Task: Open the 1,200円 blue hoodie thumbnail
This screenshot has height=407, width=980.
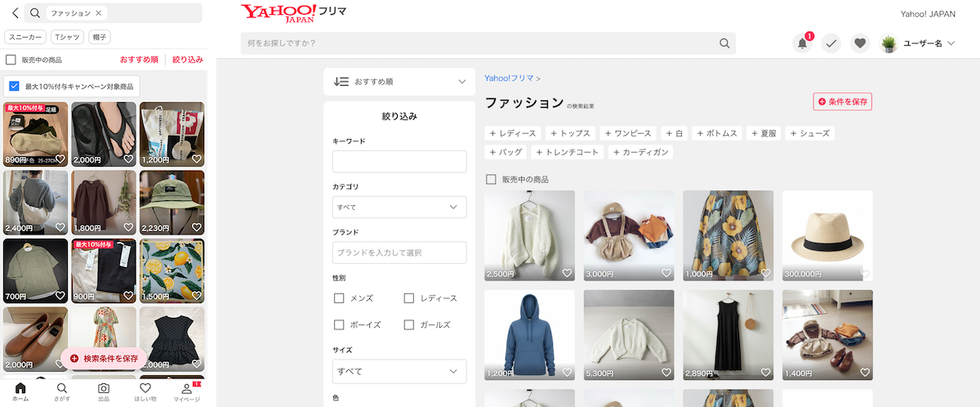Action: [x=529, y=335]
